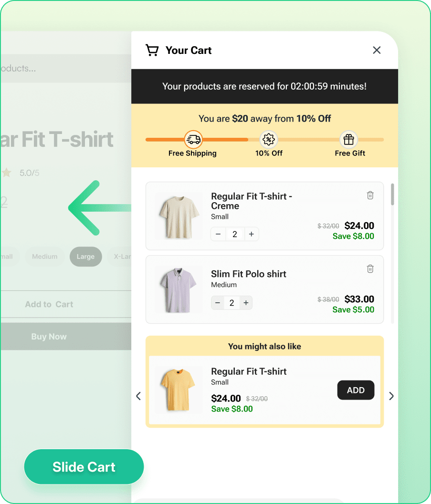Close the cart drawer with the X
The height and width of the screenshot is (504, 431).
pyautogui.click(x=377, y=50)
